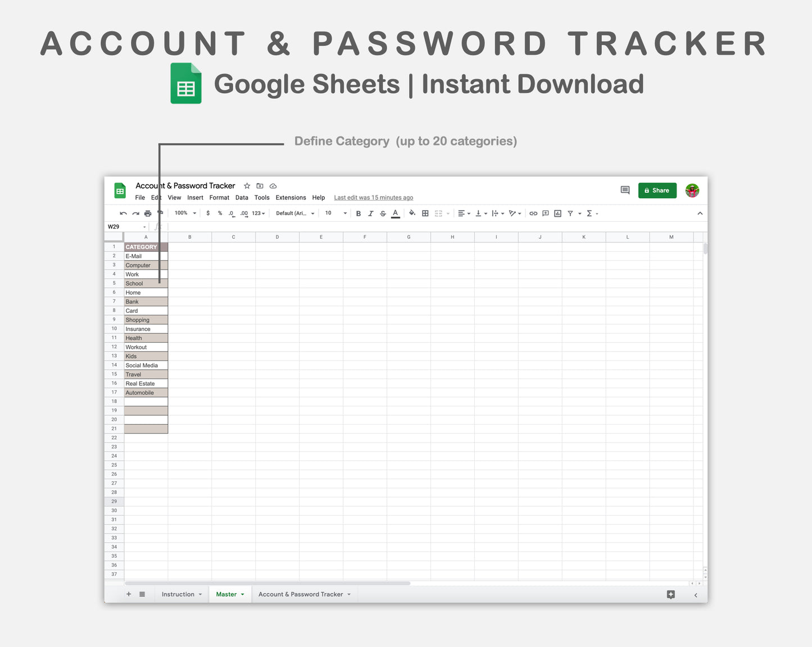Switch to the Instruction sheet tab
Image resolution: width=812 pixels, height=647 pixels.
(179, 594)
